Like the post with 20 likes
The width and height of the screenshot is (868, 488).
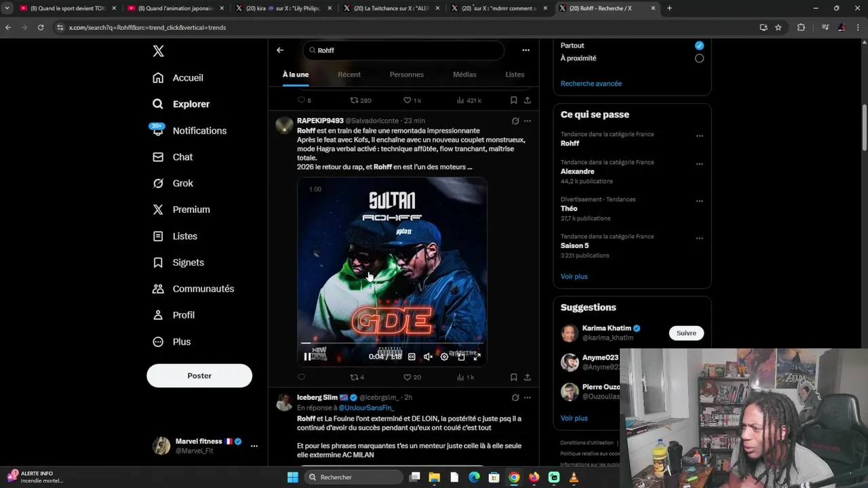pyautogui.click(x=412, y=378)
